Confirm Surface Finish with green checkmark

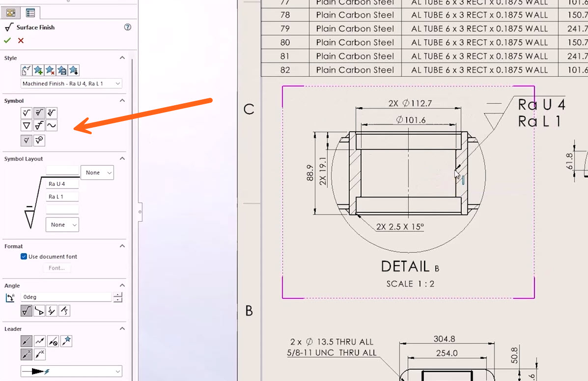pyautogui.click(x=7, y=40)
